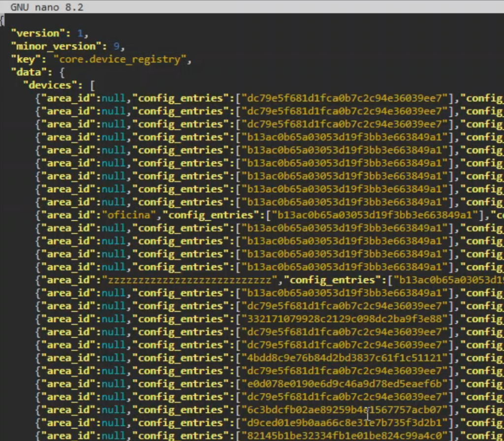Place cursor on the "version" key
Viewport: 504px width, 441px height.
point(38,33)
